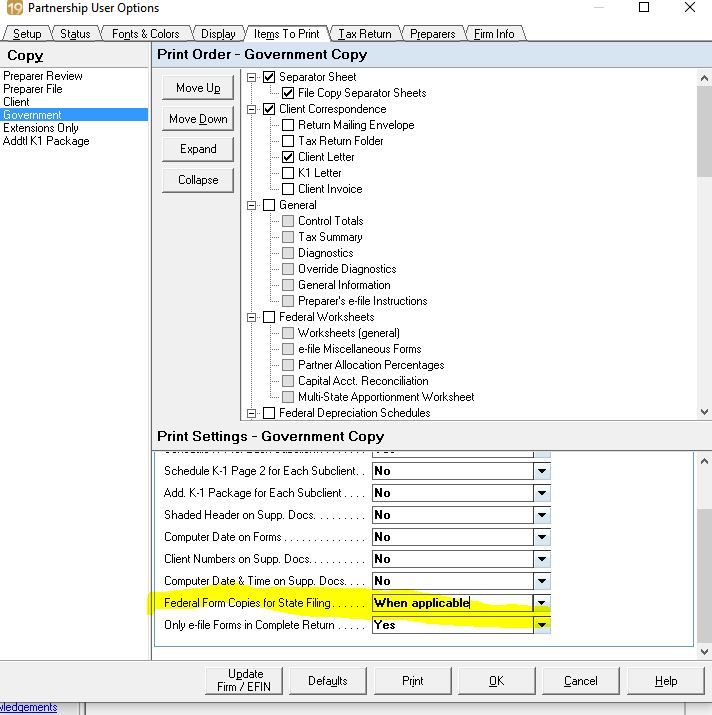Image resolution: width=712 pixels, height=715 pixels.
Task: Toggle the K1 Letter checkbox
Action: [288, 173]
